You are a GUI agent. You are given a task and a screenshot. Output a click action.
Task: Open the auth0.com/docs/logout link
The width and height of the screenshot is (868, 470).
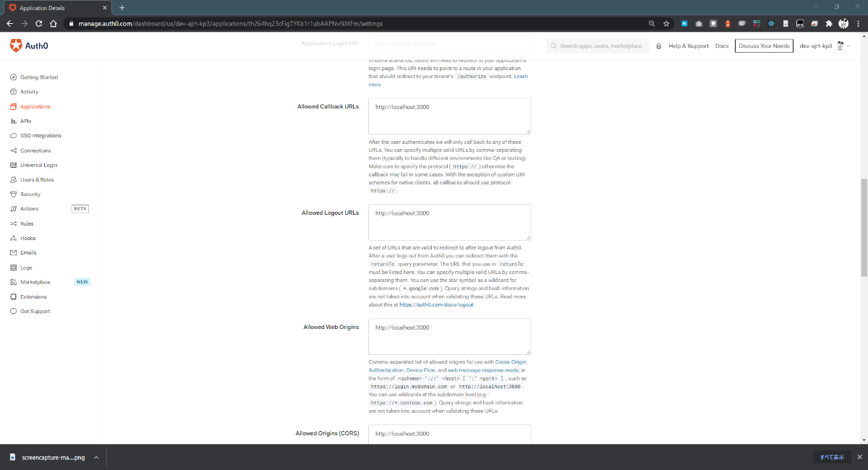[x=436, y=304]
